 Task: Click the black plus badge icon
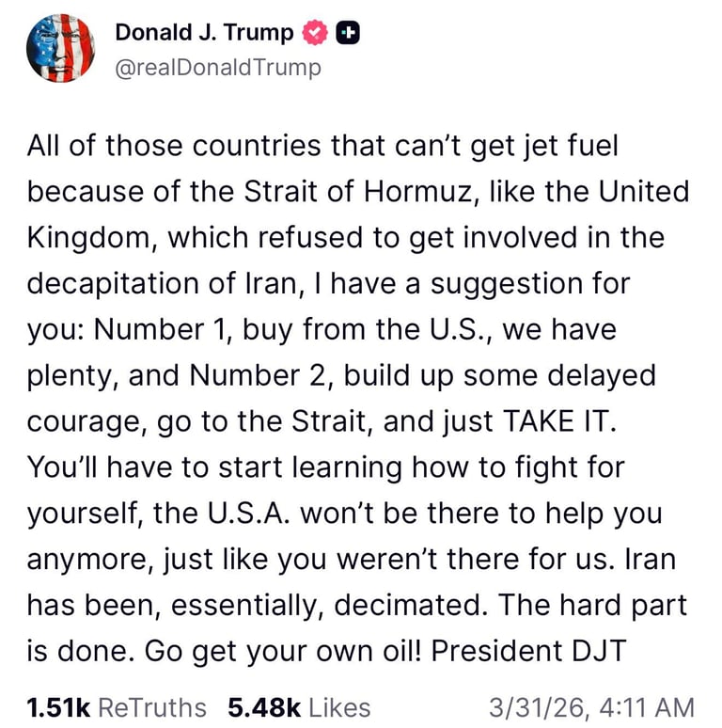tap(348, 33)
